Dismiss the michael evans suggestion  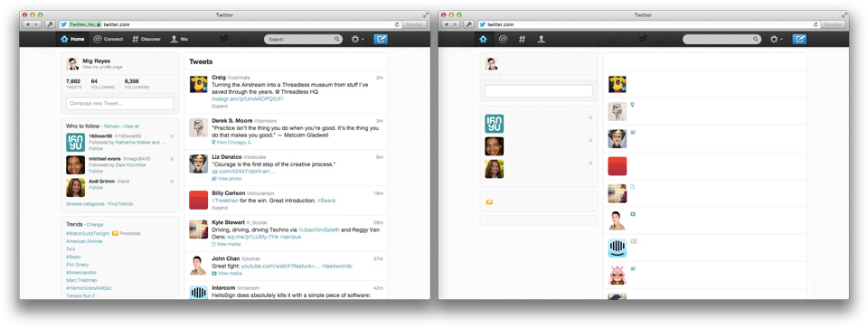tap(172, 159)
